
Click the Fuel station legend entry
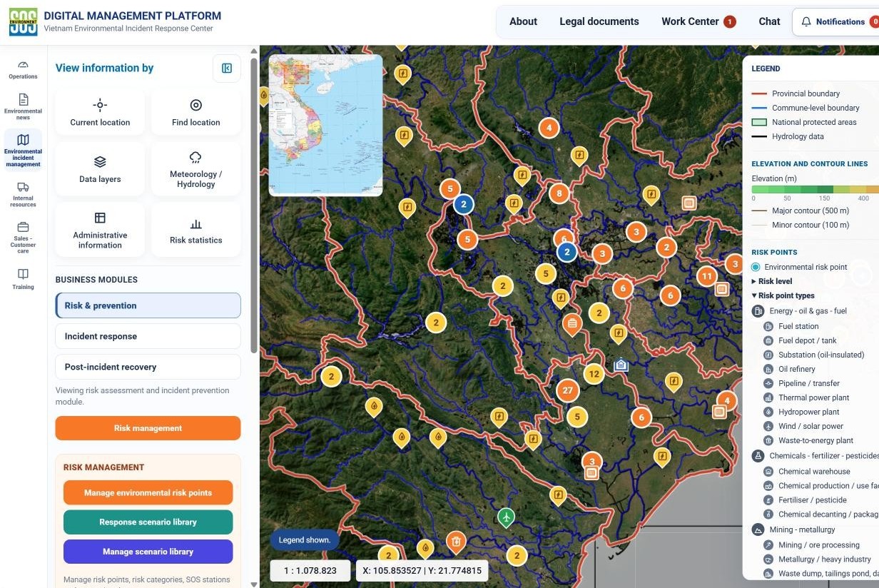tap(798, 326)
